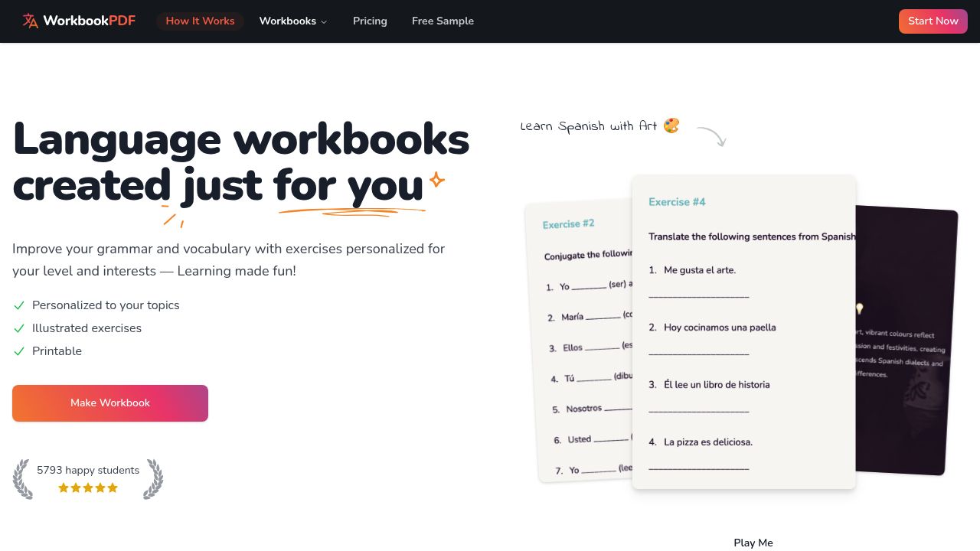Open the Exercise #4 workbook card
This screenshot has width=980, height=551.
743,332
